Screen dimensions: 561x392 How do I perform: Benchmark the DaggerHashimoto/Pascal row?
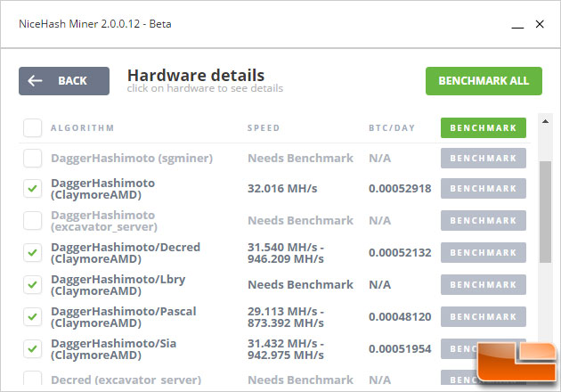coord(484,316)
